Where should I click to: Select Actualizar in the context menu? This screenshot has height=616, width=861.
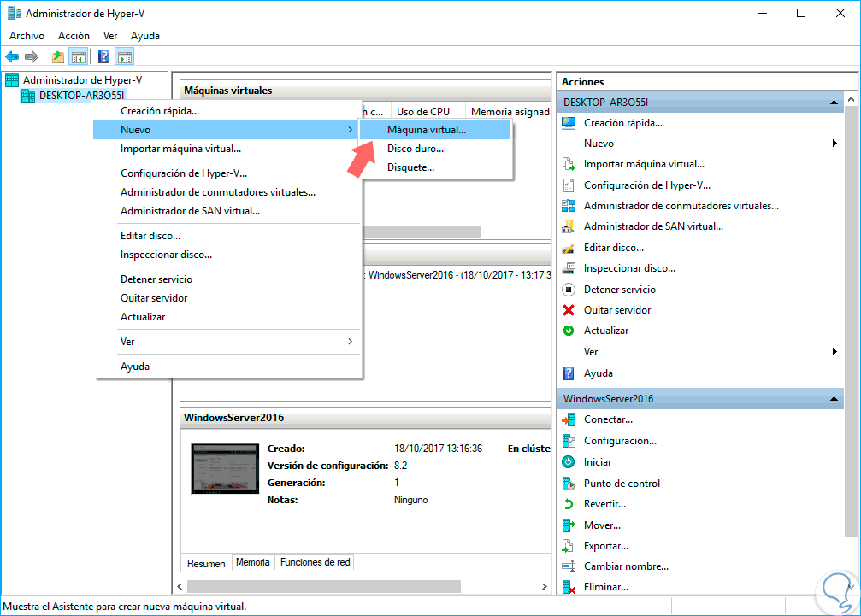pyautogui.click(x=228, y=316)
